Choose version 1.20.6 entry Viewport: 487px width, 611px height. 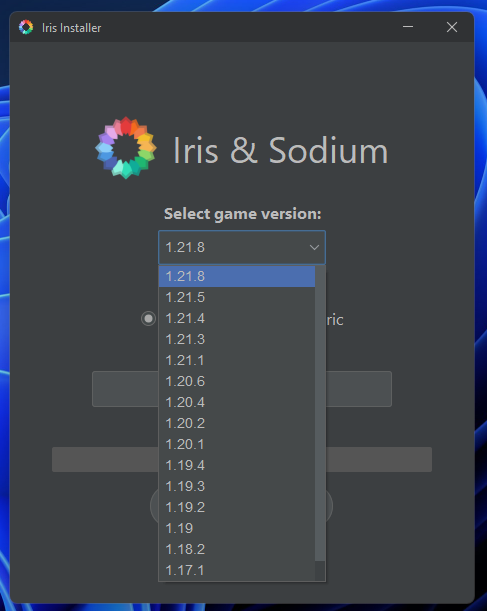point(237,381)
